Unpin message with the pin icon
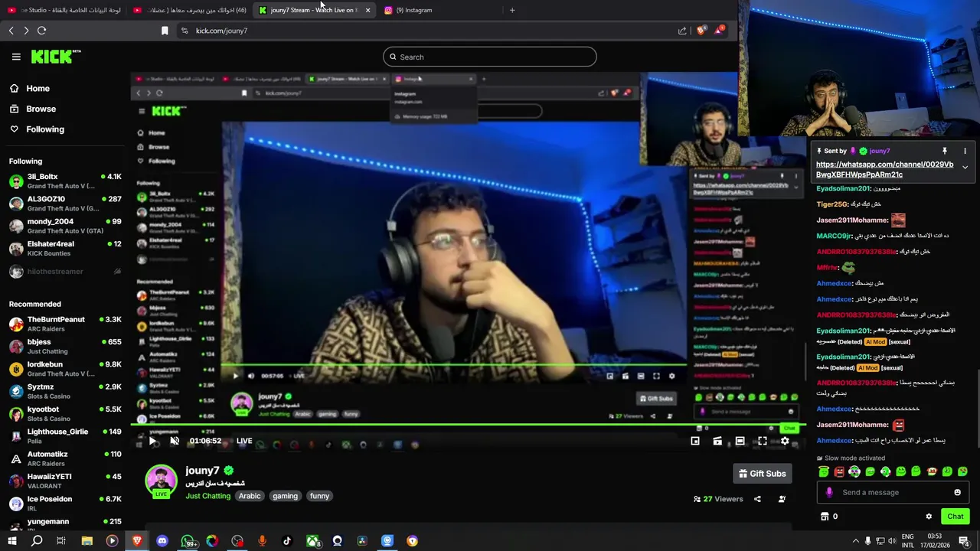The width and height of the screenshot is (980, 551). (945, 151)
